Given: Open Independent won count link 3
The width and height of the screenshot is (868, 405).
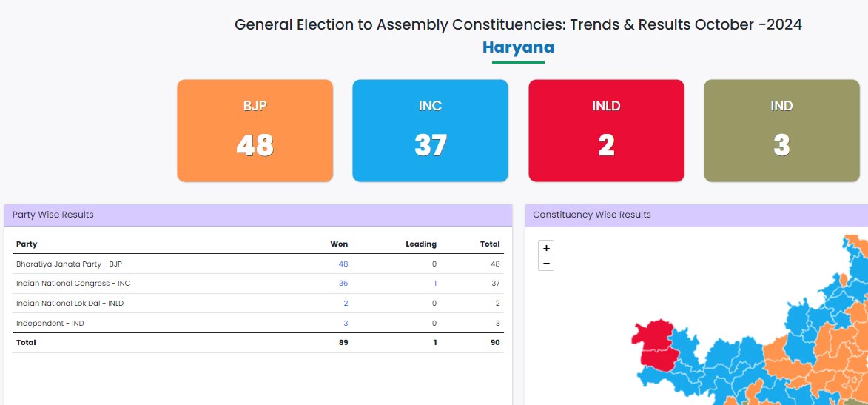Looking at the screenshot, I should (x=346, y=323).
